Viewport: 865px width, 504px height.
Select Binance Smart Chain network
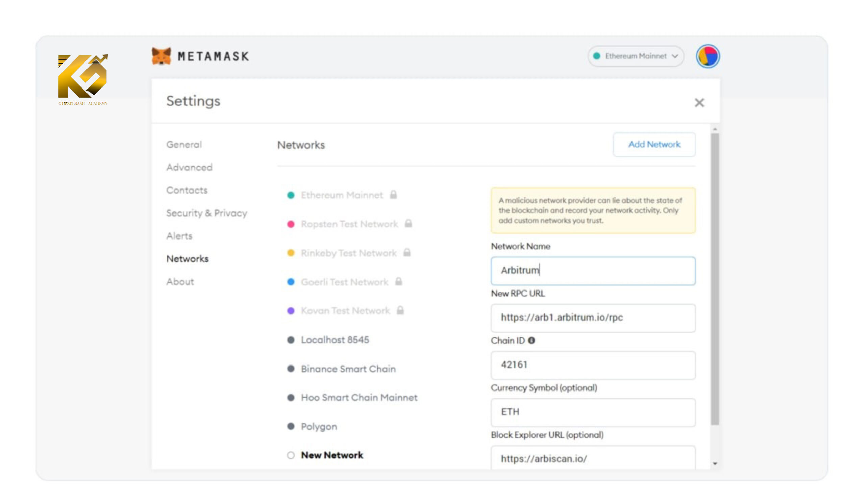[x=348, y=369]
